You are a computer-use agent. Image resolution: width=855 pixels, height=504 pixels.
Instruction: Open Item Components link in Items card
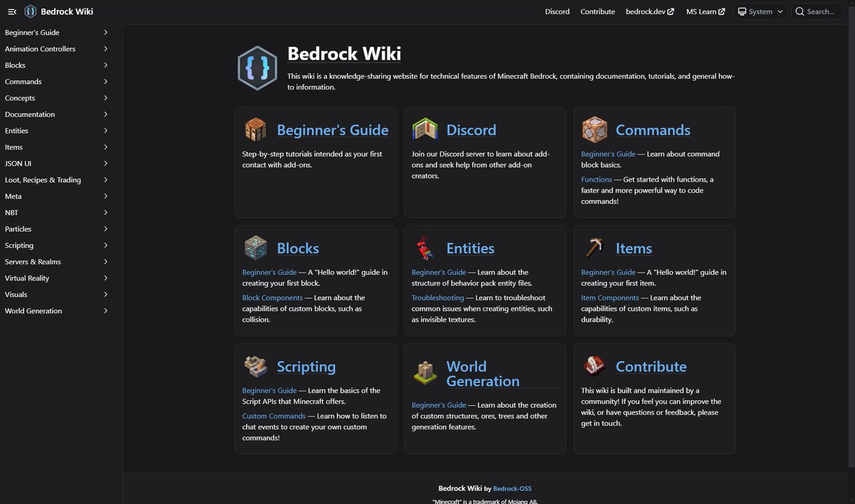point(610,298)
